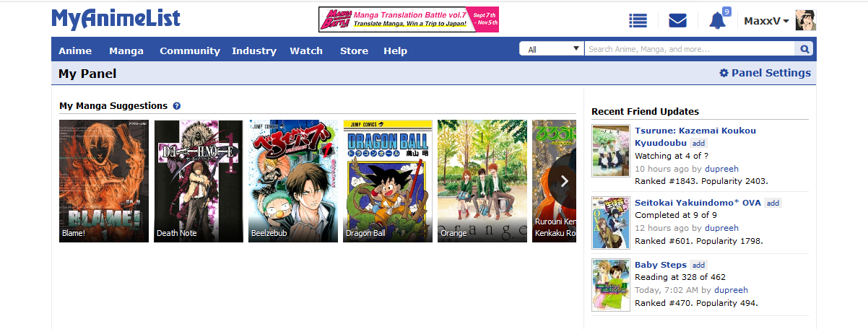Open the Community menu
The width and height of the screenshot is (868, 329).
[190, 51]
